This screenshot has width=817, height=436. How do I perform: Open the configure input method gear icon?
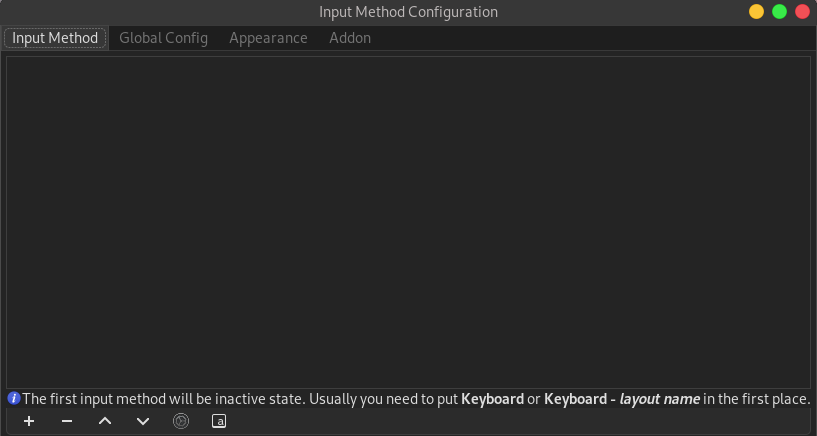[x=181, y=421]
